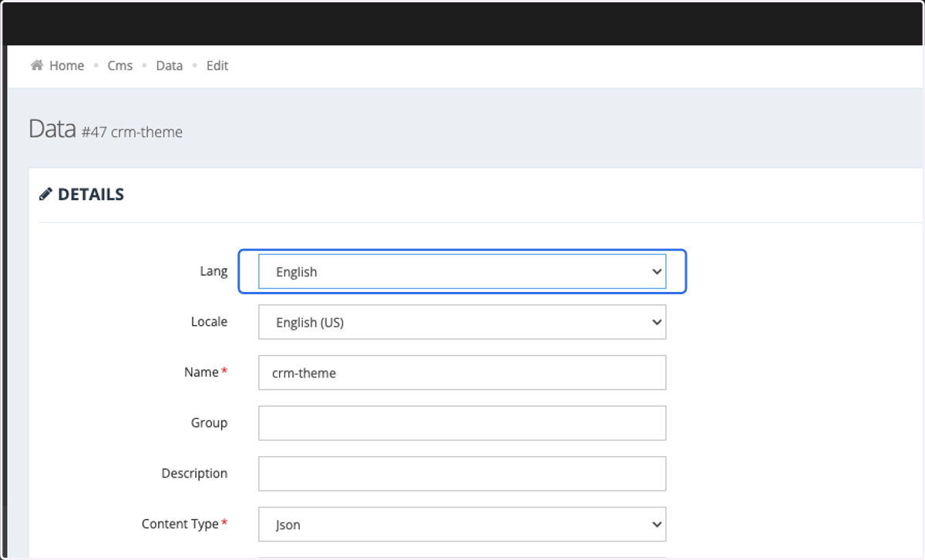
Task: Click into the empty Group field
Action: point(462,423)
